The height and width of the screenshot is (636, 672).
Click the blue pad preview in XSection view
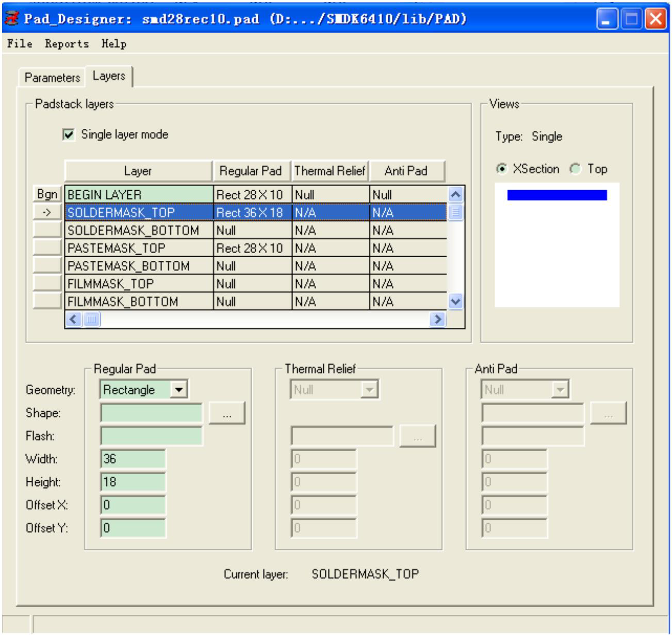(556, 195)
